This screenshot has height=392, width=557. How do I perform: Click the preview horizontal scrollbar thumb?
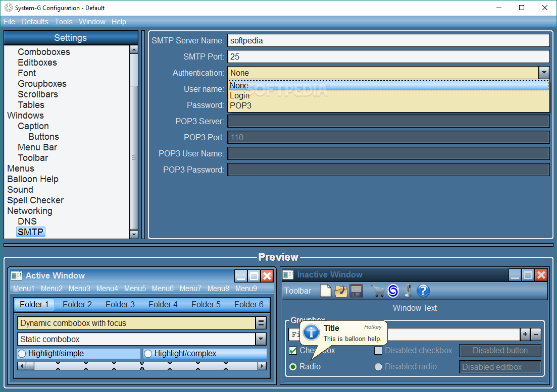click(x=30, y=366)
